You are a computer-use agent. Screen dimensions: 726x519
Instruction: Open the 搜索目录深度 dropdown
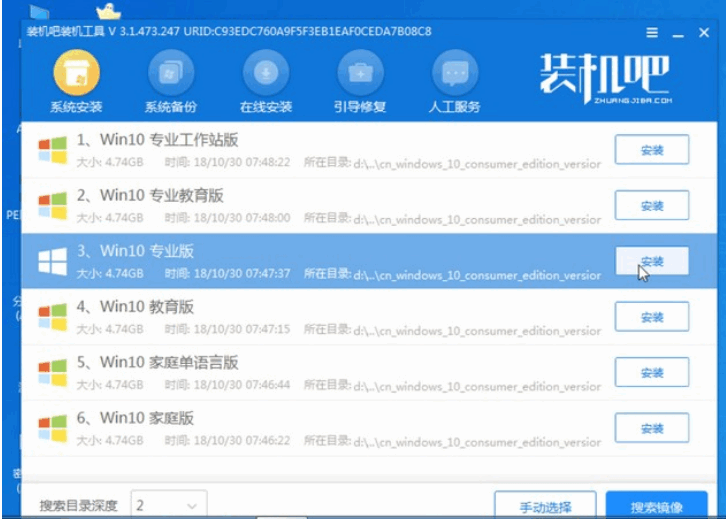point(169,505)
